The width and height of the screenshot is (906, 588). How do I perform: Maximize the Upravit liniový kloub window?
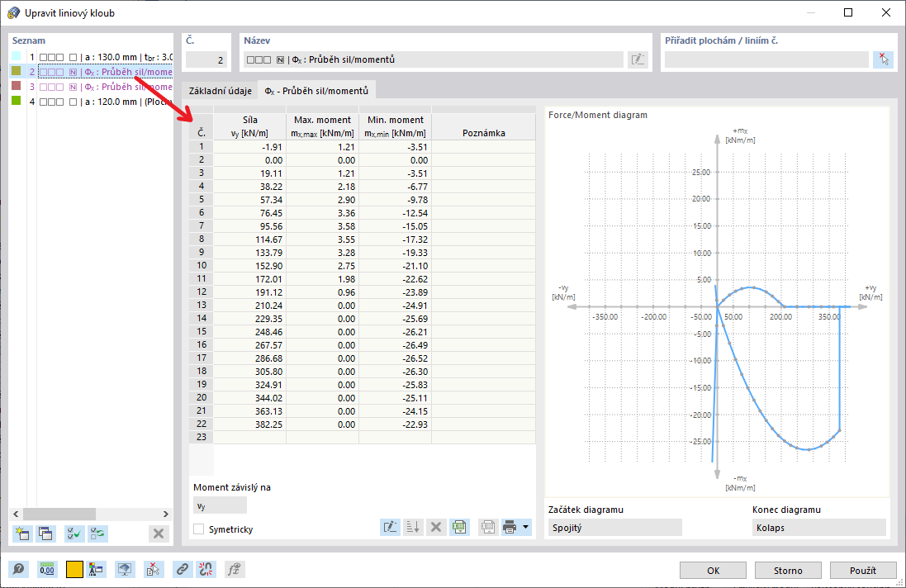[847, 12]
